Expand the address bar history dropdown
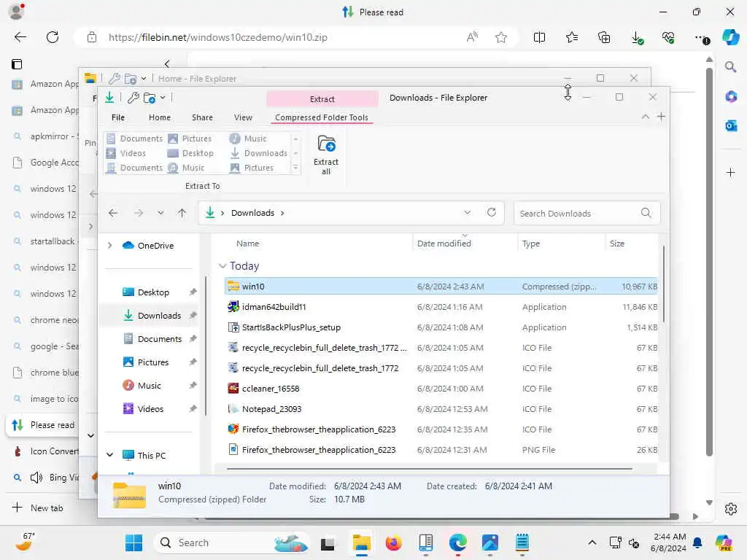The image size is (747, 560). coord(468,212)
